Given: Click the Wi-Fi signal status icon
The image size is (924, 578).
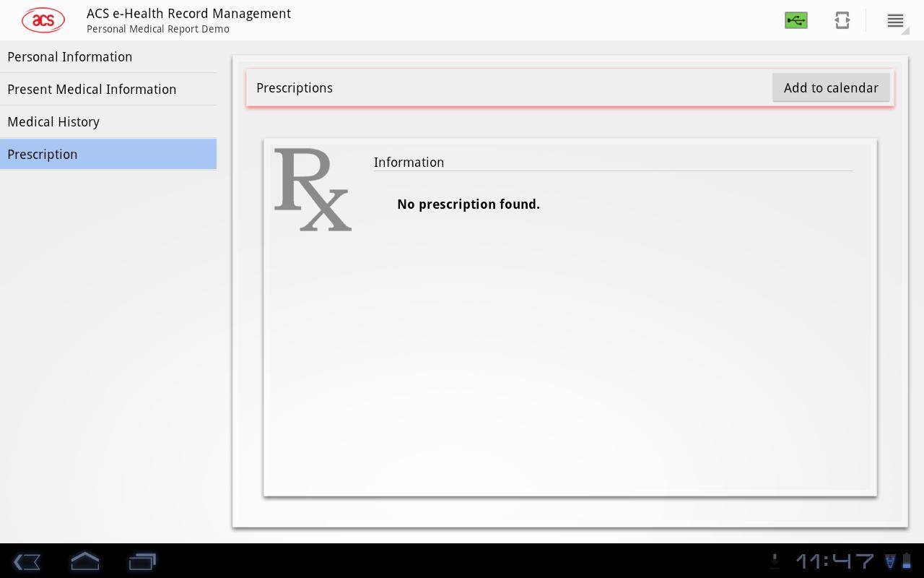Looking at the screenshot, I should (890, 561).
